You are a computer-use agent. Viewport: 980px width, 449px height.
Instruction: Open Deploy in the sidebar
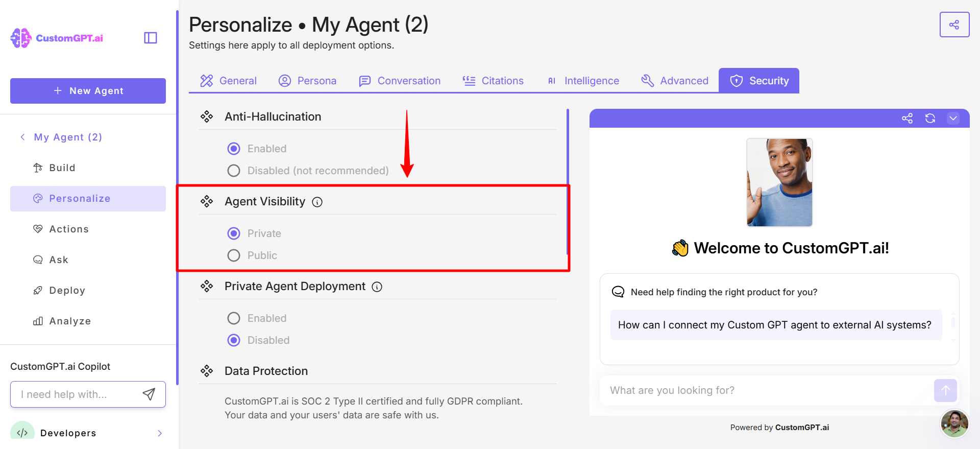pyautogui.click(x=88, y=291)
